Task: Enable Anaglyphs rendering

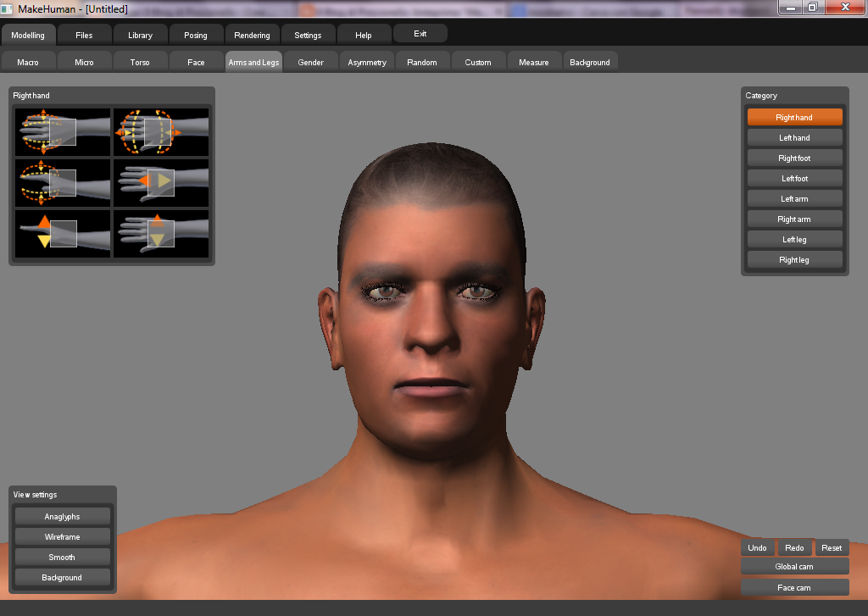Action: point(62,515)
